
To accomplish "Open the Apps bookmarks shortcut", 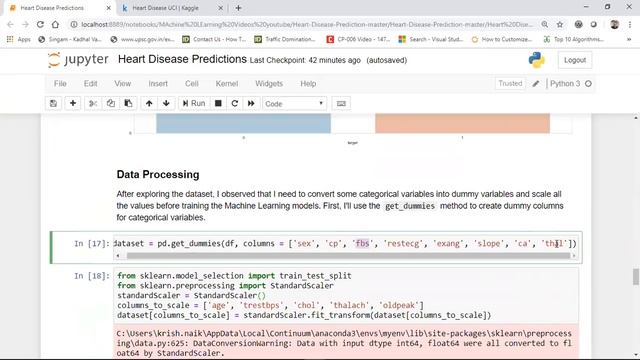I will (x=19, y=39).
